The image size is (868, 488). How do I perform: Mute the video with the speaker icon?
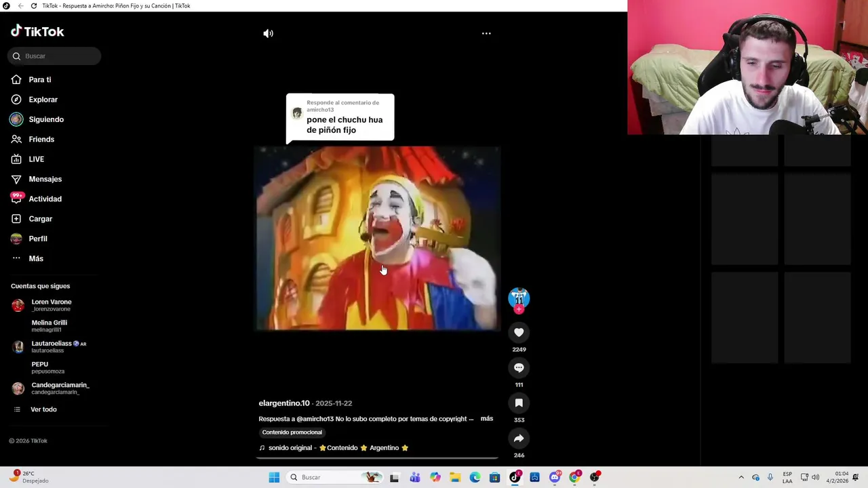click(269, 33)
